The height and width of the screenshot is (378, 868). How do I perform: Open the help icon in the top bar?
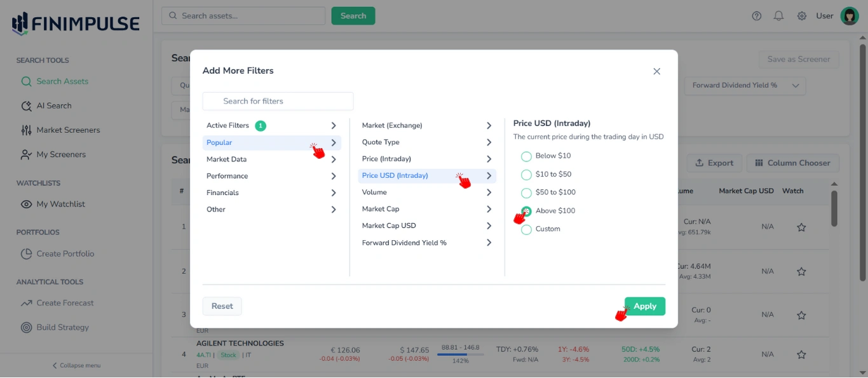click(756, 15)
